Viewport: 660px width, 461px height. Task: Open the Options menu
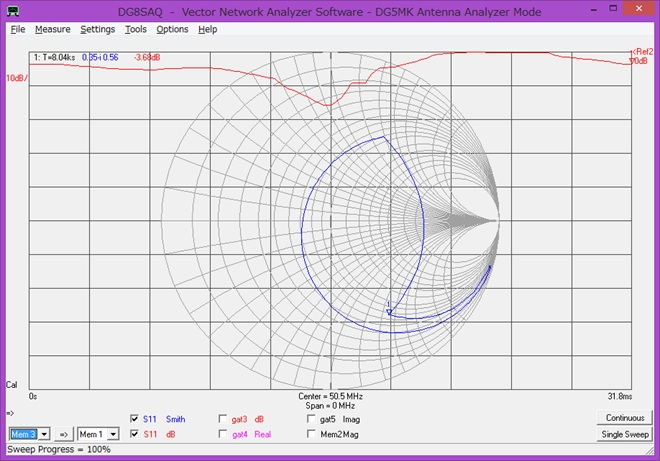172,29
